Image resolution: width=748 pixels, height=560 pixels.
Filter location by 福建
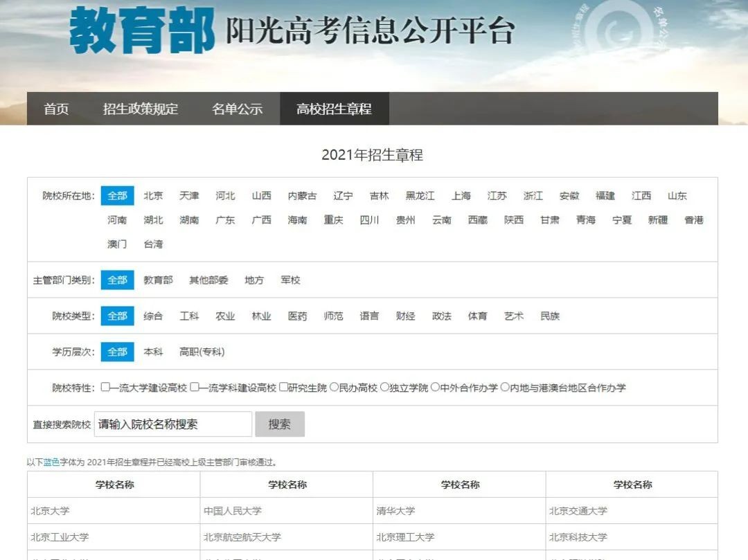(605, 196)
